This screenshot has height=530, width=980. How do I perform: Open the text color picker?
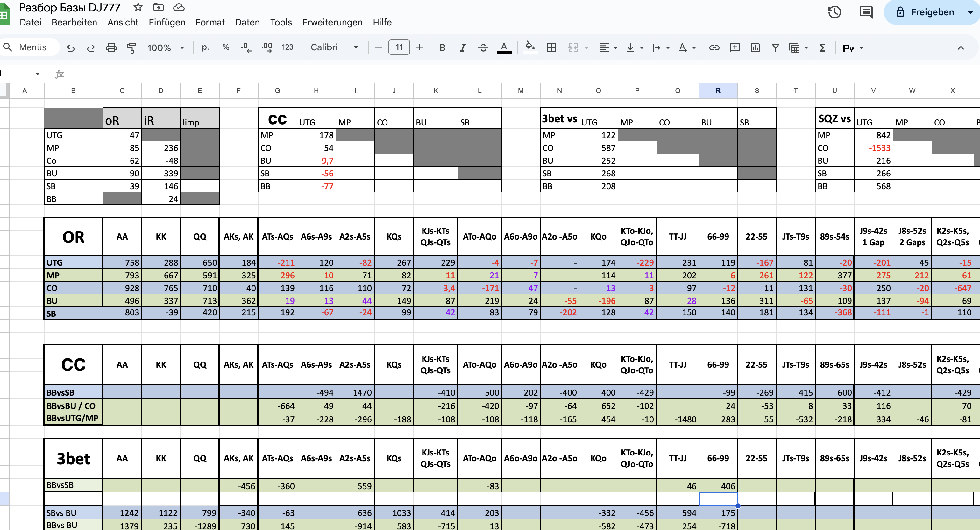point(504,47)
